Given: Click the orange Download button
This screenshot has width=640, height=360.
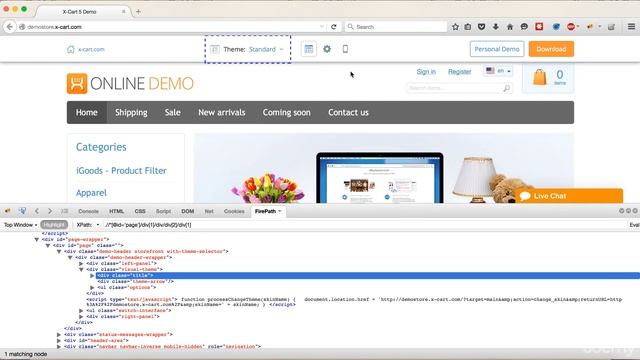Looking at the screenshot, I should pos(551,49).
